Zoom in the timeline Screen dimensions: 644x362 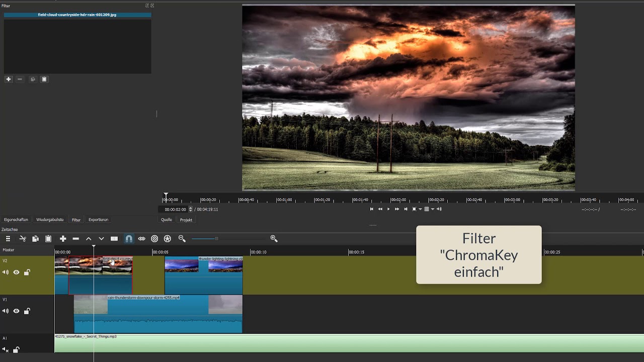[274, 239]
